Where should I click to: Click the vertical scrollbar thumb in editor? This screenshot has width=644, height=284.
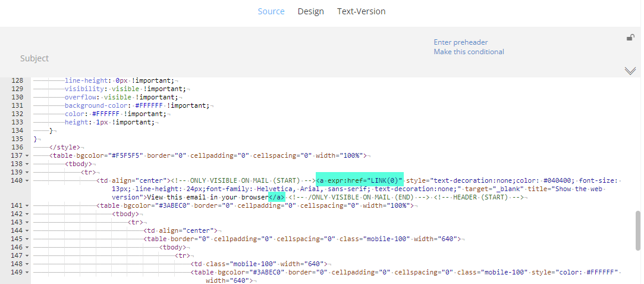(x=637, y=229)
